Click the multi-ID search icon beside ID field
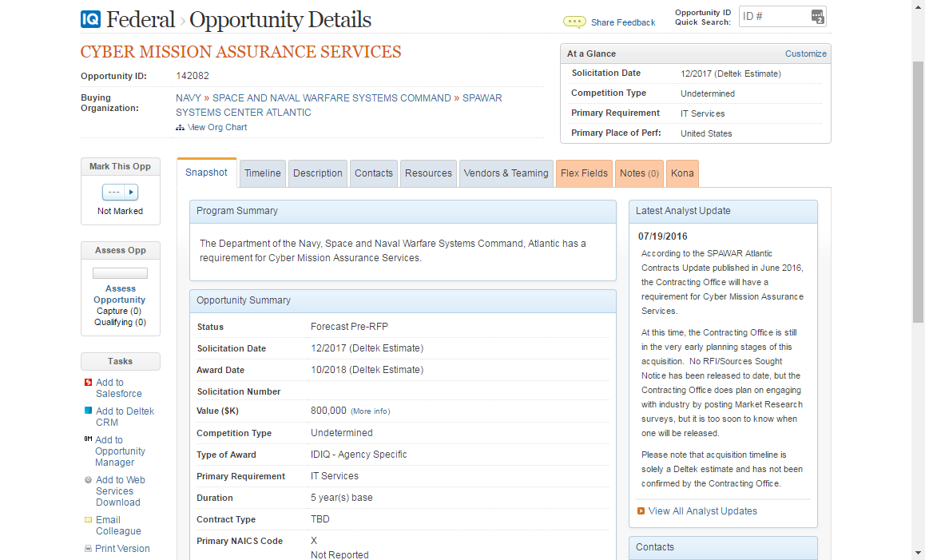The height and width of the screenshot is (560, 925). tap(817, 16)
